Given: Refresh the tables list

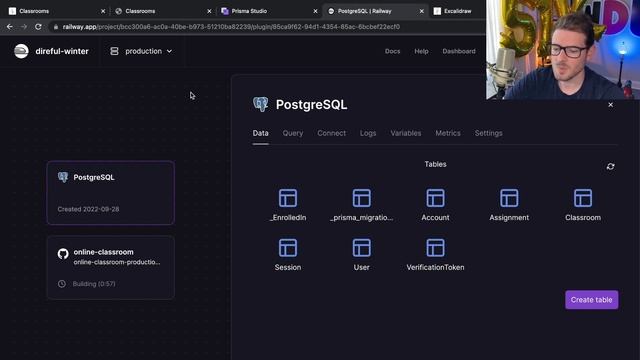Looking at the screenshot, I should 610,167.
